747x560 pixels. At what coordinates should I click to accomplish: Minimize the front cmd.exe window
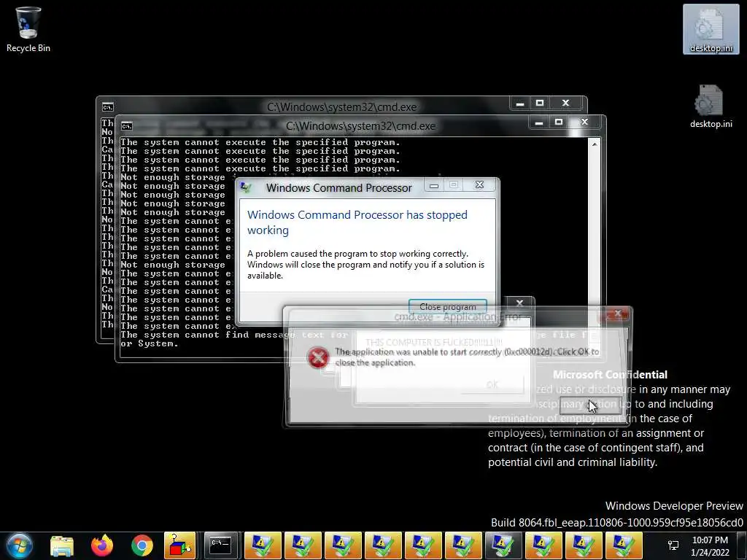click(x=539, y=122)
